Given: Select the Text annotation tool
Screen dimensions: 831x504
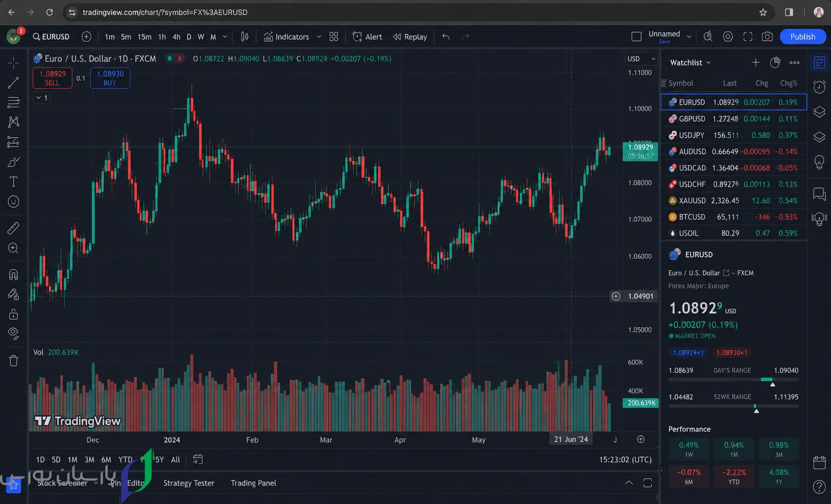Looking at the screenshot, I should 13,182.
